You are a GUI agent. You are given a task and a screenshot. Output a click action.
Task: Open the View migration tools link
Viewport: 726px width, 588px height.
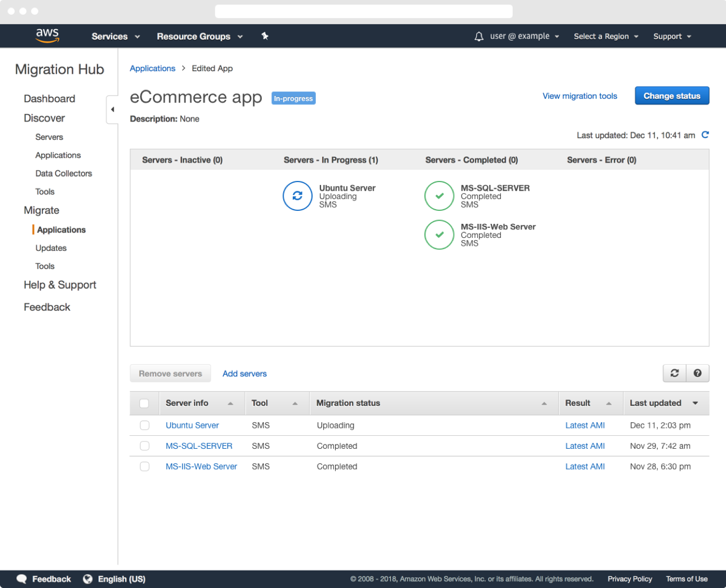coord(579,96)
